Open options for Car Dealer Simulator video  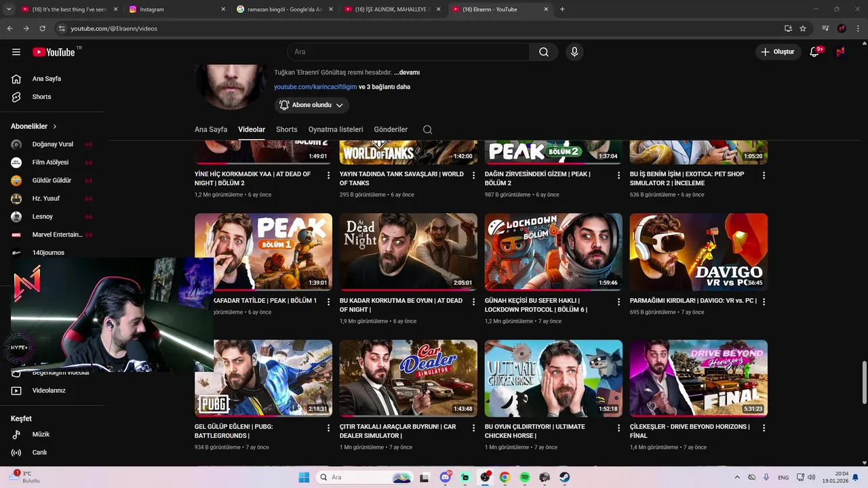coord(473,428)
